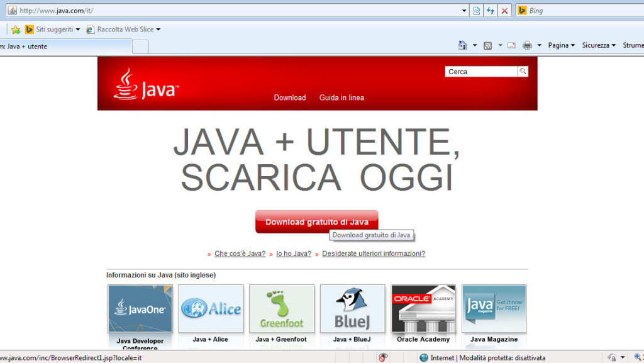This screenshot has width=644, height=363.
Task: Click Internet | Modalità protetta status text
Action: [x=488, y=358]
